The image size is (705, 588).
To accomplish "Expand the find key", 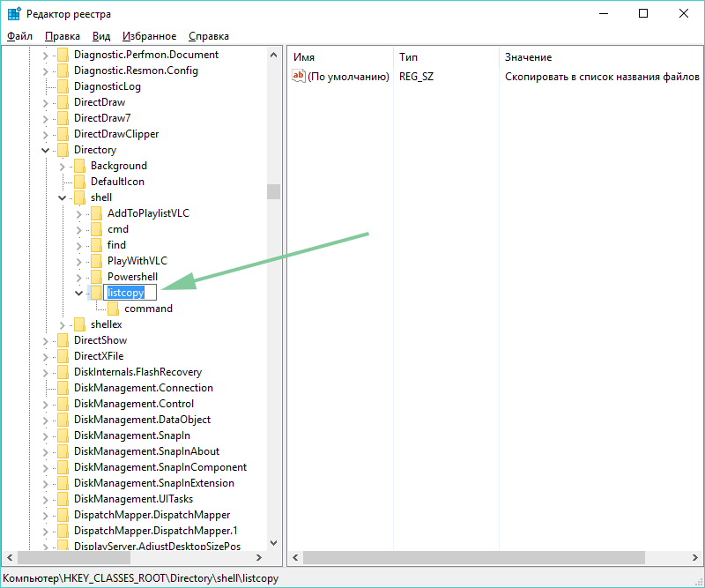I will coord(78,246).
